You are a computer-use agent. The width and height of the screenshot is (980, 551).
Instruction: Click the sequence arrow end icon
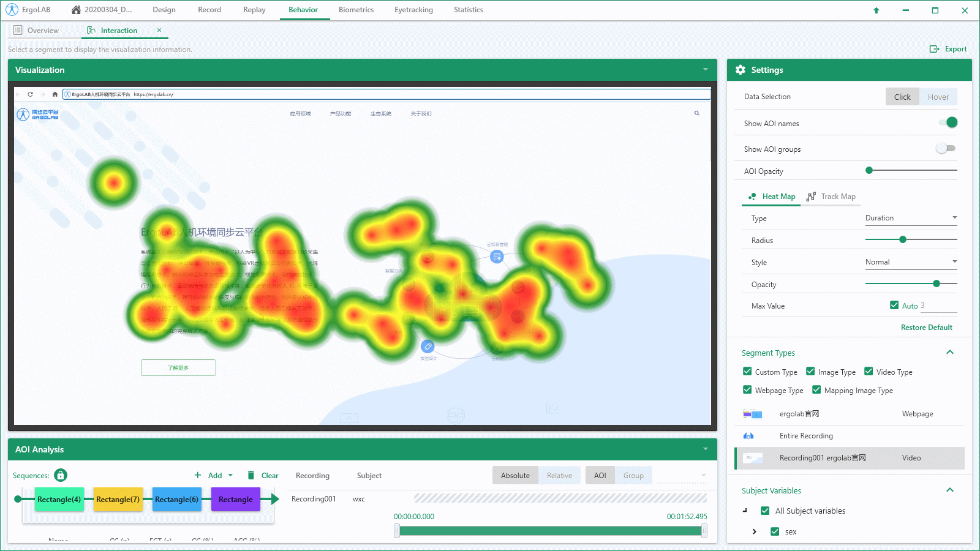[x=275, y=499]
